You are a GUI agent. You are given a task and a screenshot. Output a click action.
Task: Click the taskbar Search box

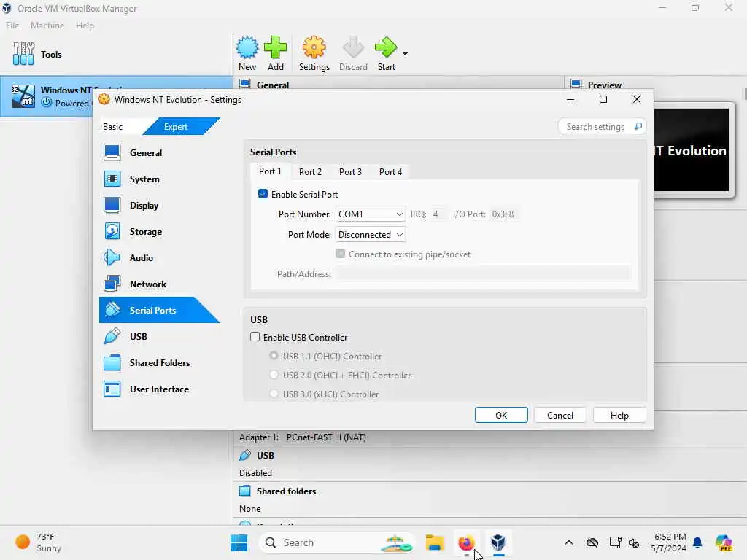pos(336,542)
